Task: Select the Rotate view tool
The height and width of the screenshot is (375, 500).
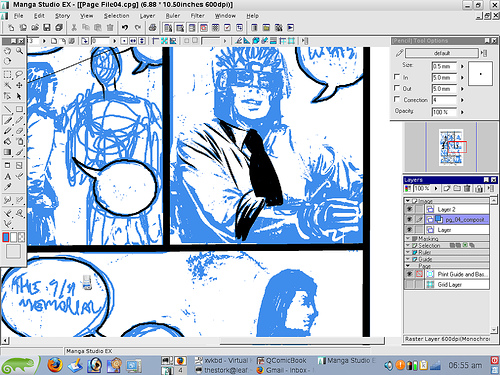Action: (x=7, y=61)
